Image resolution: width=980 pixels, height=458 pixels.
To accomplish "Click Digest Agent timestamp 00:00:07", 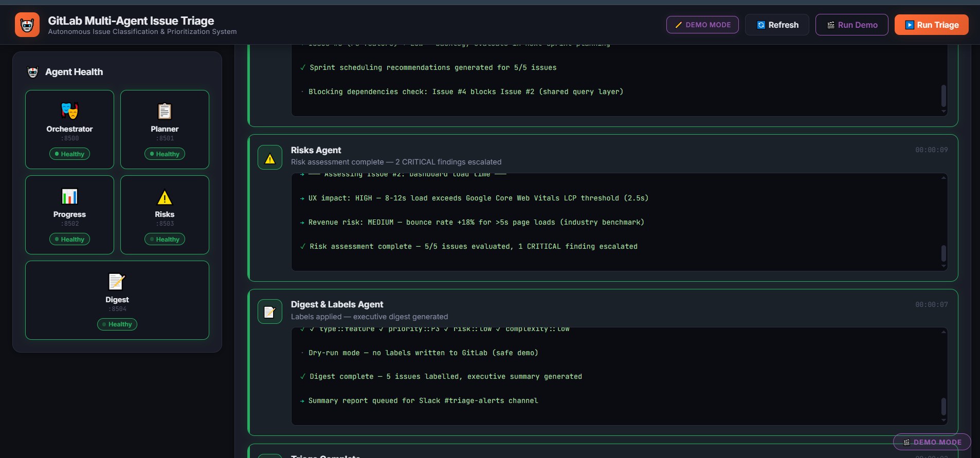I will pyautogui.click(x=931, y=305).
